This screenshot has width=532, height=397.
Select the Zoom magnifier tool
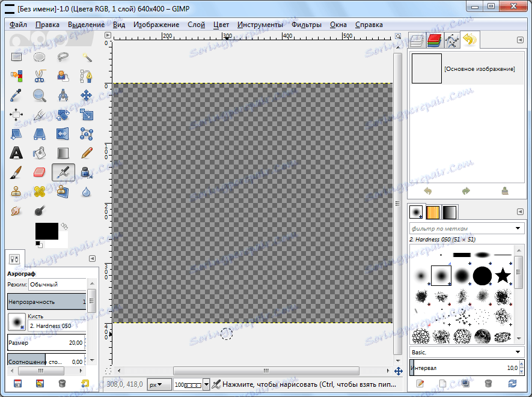click(x=39, y=95)
